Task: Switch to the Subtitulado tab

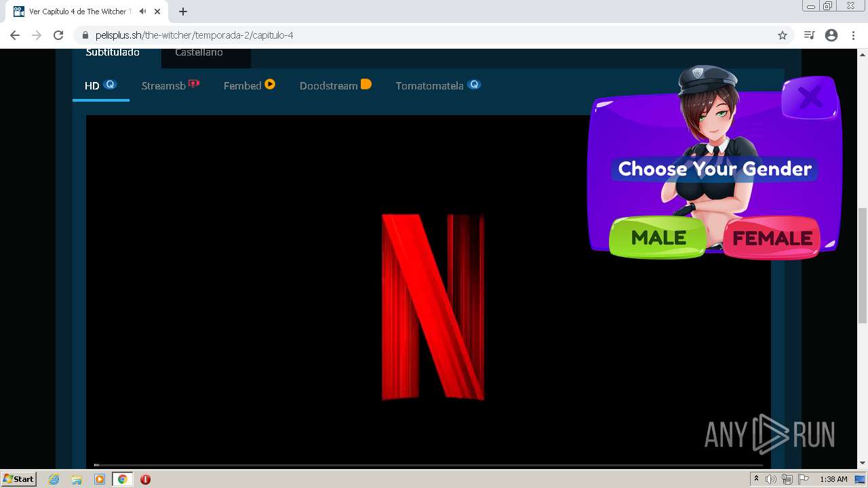Action: [x=113, y=54]
